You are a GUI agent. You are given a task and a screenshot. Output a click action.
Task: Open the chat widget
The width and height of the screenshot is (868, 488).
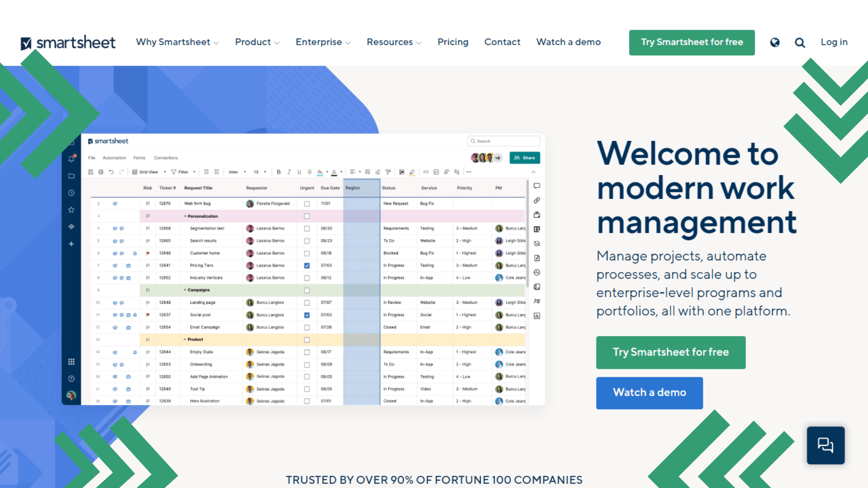coord(826,445)
